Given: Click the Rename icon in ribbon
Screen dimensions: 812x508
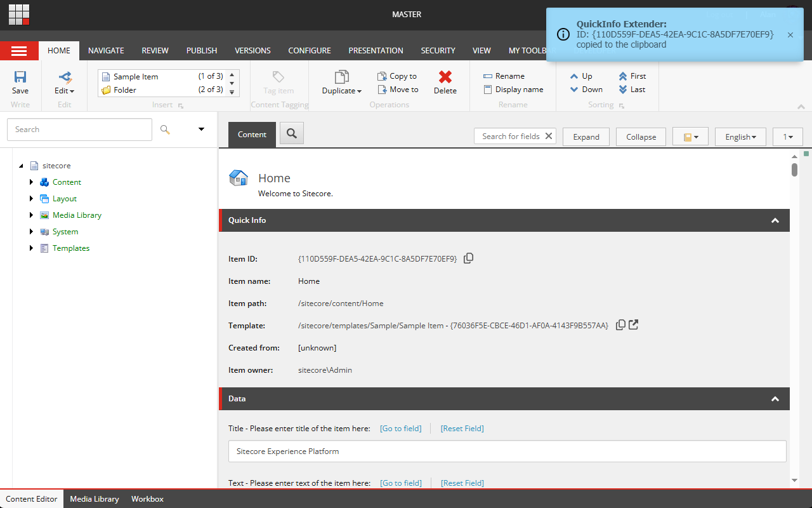Looking at the screenshot, I should click(488, 76).
